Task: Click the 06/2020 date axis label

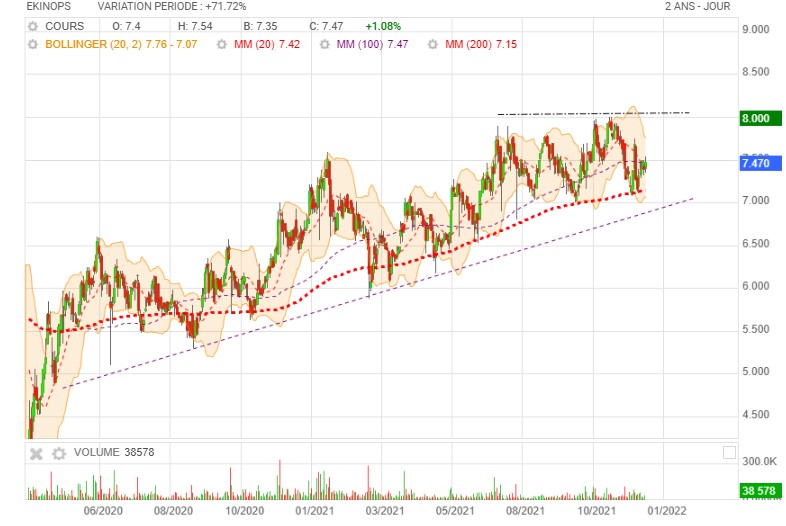Action: pyautogui.click(x=103, y=511)
